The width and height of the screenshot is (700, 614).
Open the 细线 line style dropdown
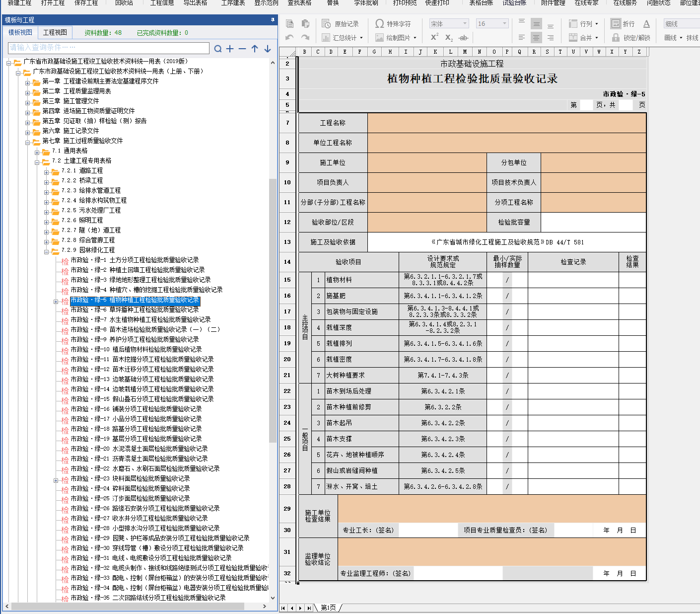(682, 23)
